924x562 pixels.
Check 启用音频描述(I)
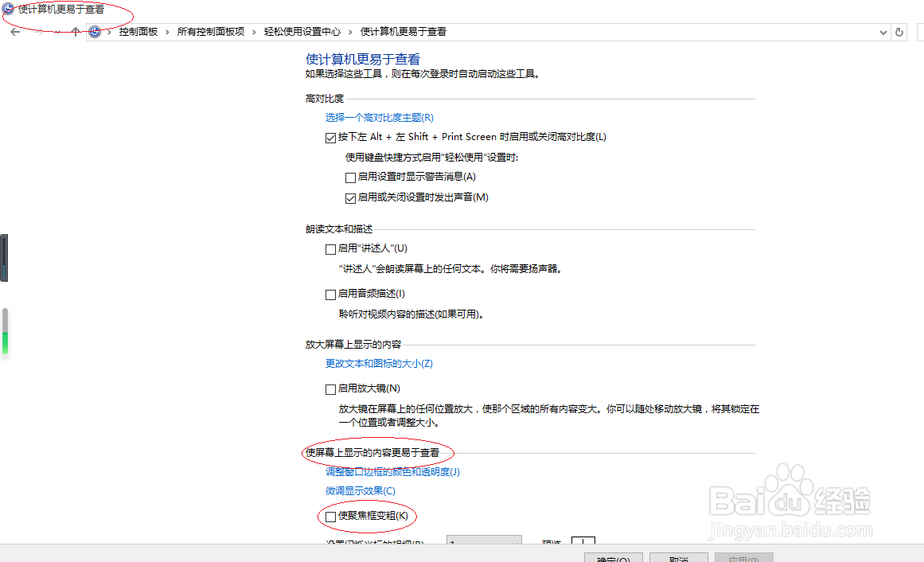coord(330,294)
